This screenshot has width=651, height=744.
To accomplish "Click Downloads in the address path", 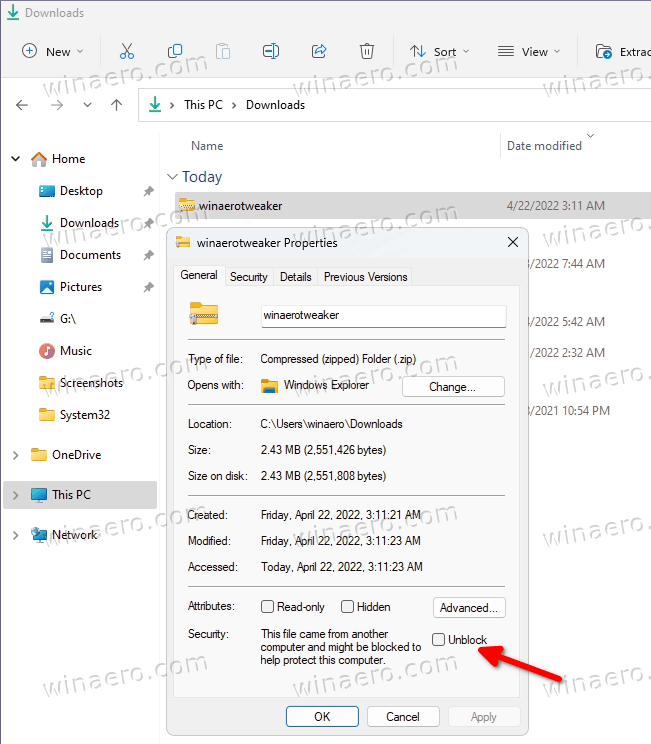I will tap(275, 105).
